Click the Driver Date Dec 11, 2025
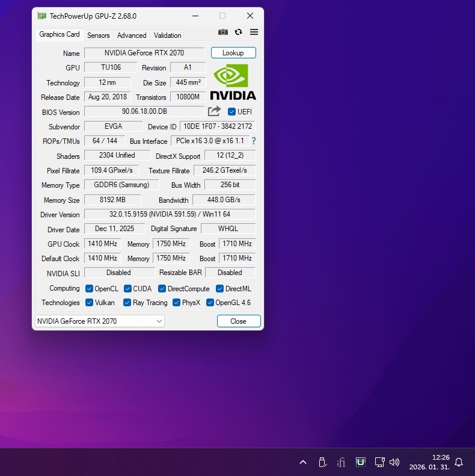 click(x=115, y=229)
